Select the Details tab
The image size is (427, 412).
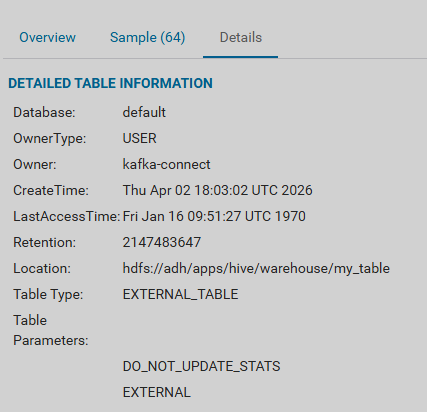pos(241,37)
